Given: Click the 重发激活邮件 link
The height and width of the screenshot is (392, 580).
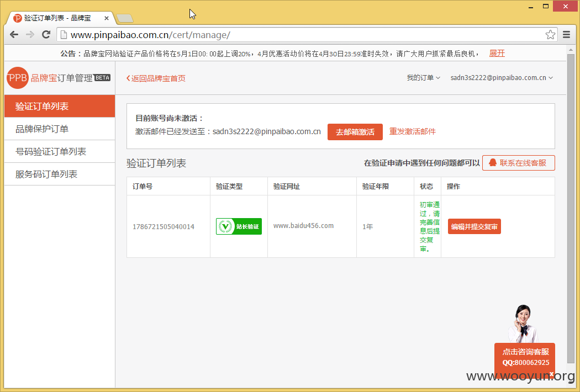Looking at the screenshot, I should click(413, 131).
